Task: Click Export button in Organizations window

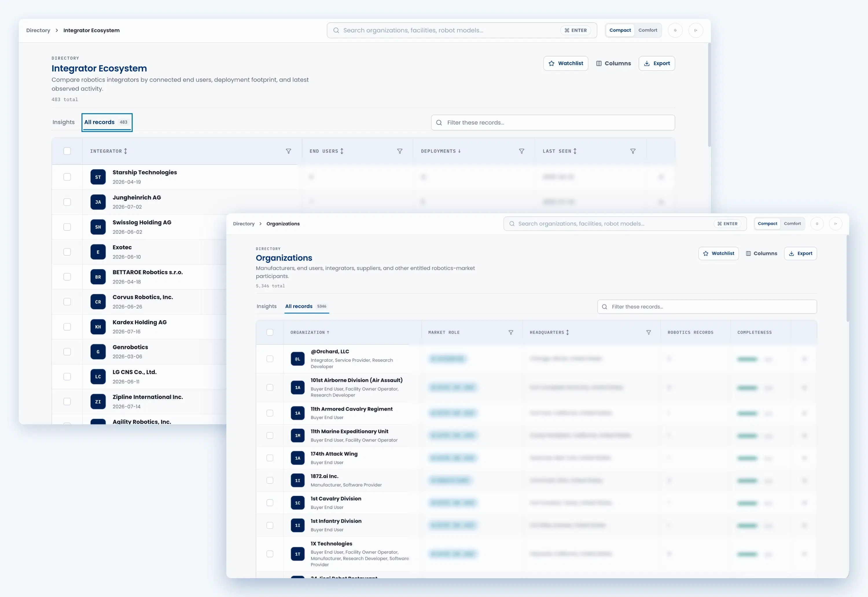Action: point(800,254)
